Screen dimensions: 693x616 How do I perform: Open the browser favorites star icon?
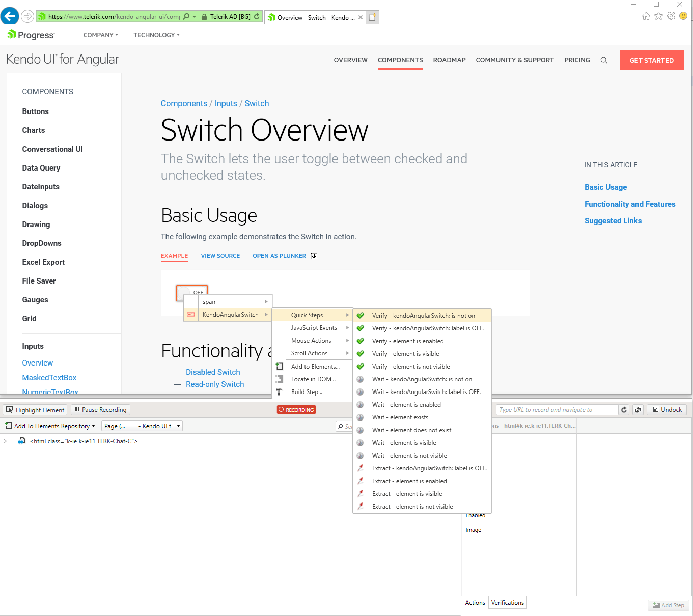658,16
